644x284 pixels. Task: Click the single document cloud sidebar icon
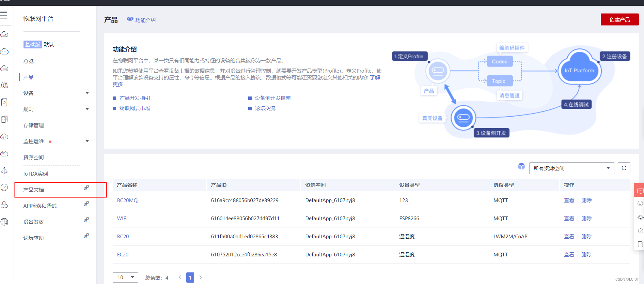pos(4,102)
